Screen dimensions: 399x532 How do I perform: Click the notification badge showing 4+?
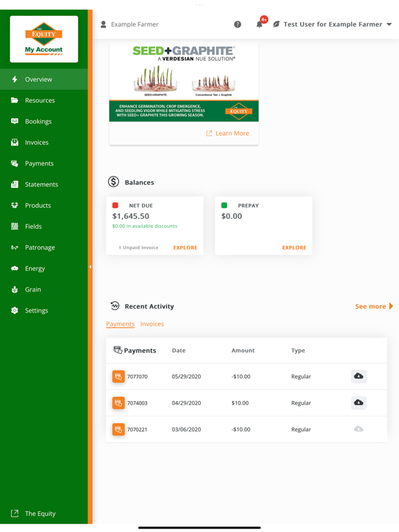(264, 19)
